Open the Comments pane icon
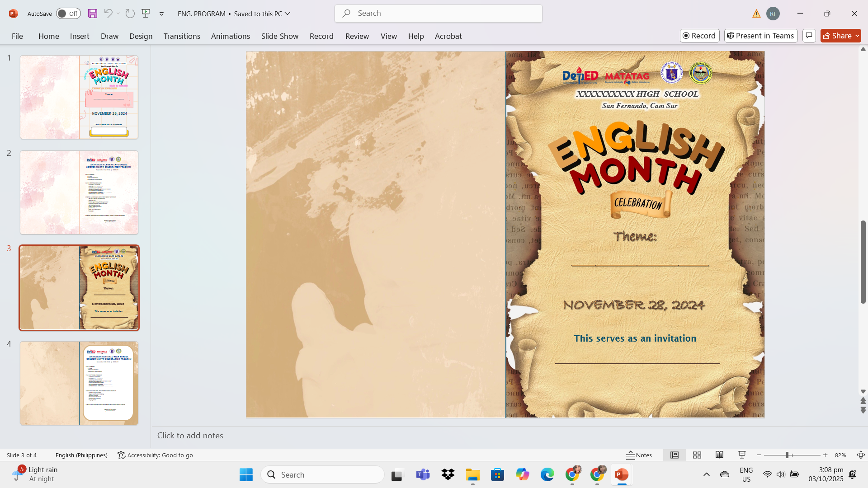Screen dimensions: 868x488 [x=809, y=36]
